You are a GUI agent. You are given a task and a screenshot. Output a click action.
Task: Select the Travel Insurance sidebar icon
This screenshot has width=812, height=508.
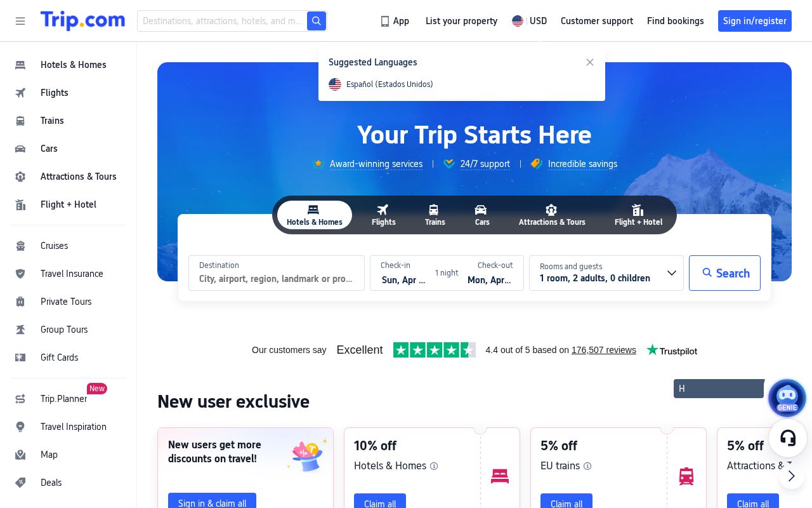[20, 274]
